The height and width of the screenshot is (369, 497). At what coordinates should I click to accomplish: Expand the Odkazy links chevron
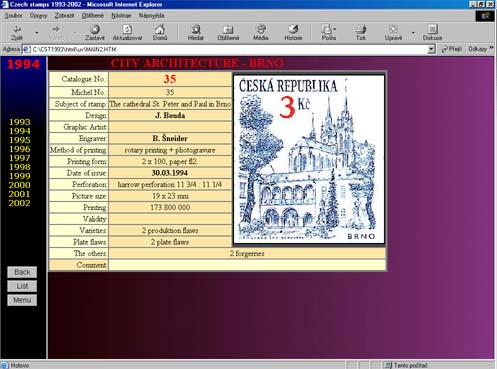coord(491,48)
